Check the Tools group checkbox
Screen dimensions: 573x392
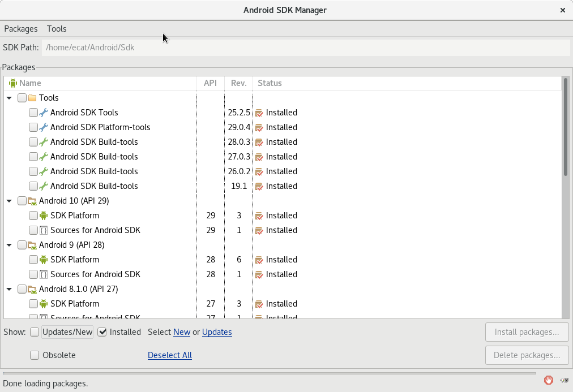point(22,98)
